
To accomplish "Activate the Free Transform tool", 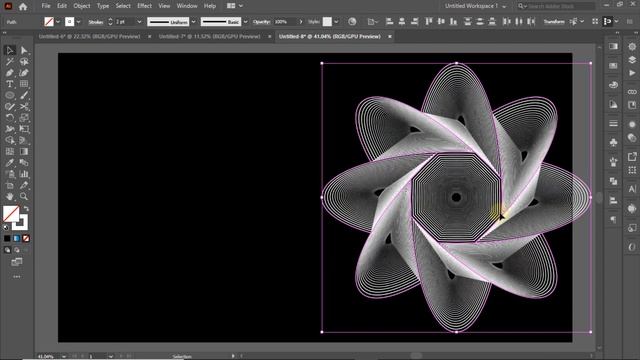I will (x=24, y=129).
